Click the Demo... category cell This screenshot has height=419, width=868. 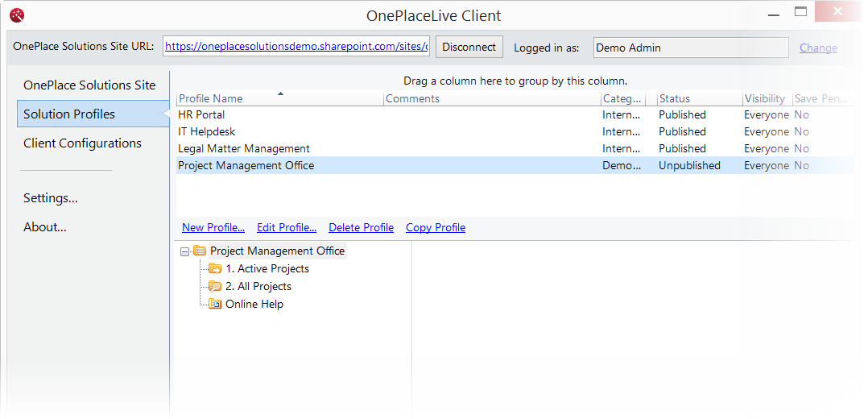pyautogui.click(x=622, y=166)
